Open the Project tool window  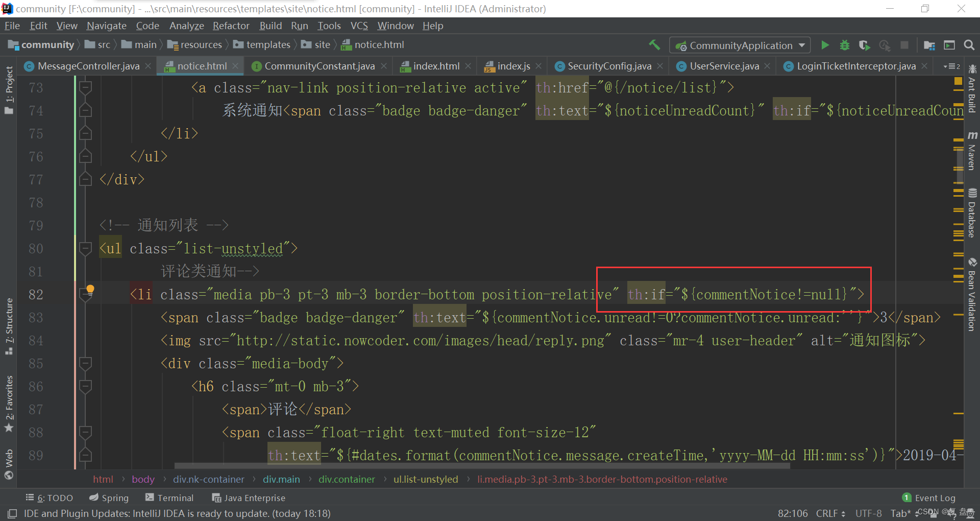tap(9, 90)
